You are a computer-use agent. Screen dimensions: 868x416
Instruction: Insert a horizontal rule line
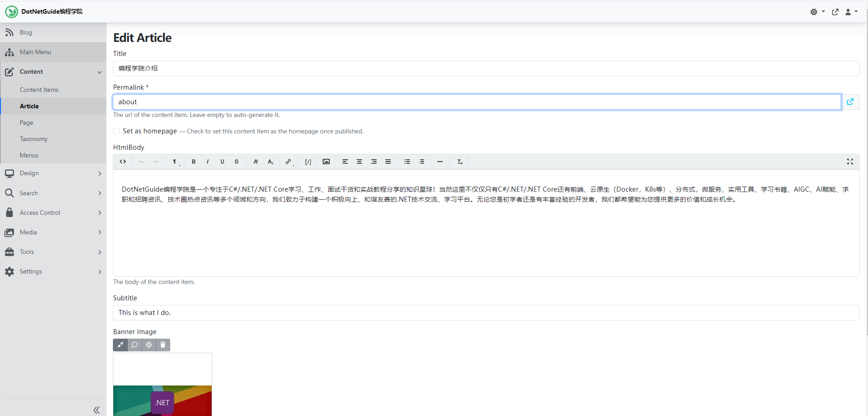click(440, 162)
